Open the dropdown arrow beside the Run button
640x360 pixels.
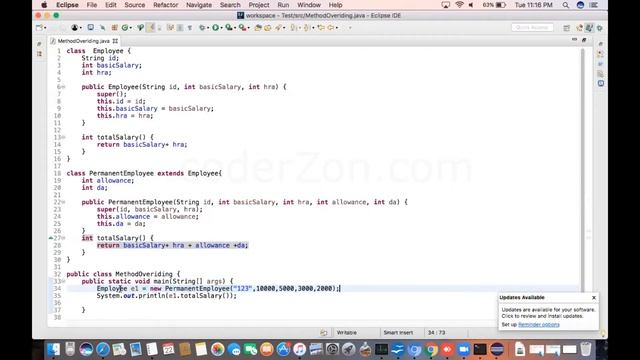click(222, 28)
